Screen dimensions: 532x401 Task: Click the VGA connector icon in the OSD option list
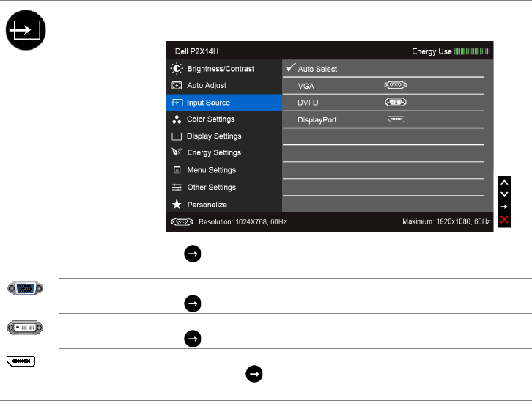click(x=395, y=85)
